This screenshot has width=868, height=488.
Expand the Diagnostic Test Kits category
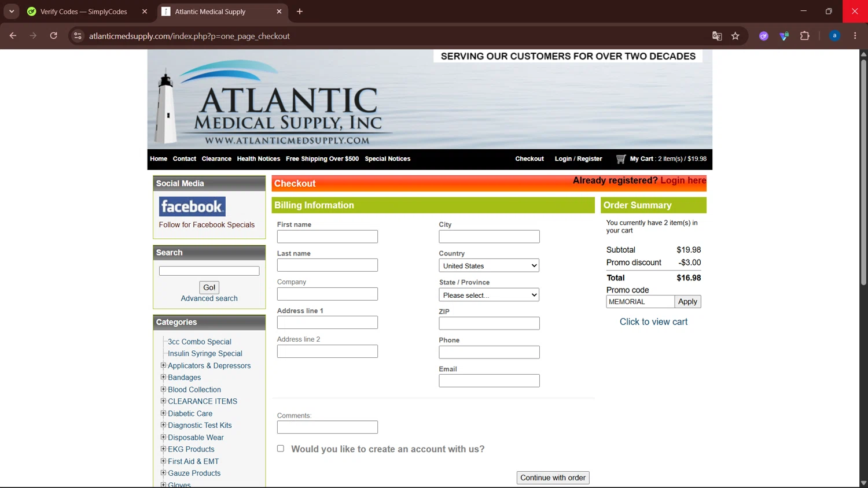click(163, 425)
